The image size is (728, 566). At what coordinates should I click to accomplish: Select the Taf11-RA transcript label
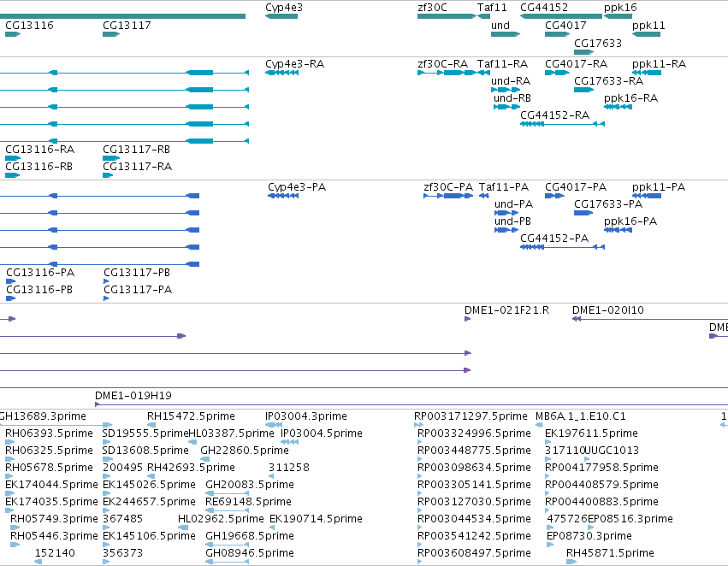tap(502, 63)
